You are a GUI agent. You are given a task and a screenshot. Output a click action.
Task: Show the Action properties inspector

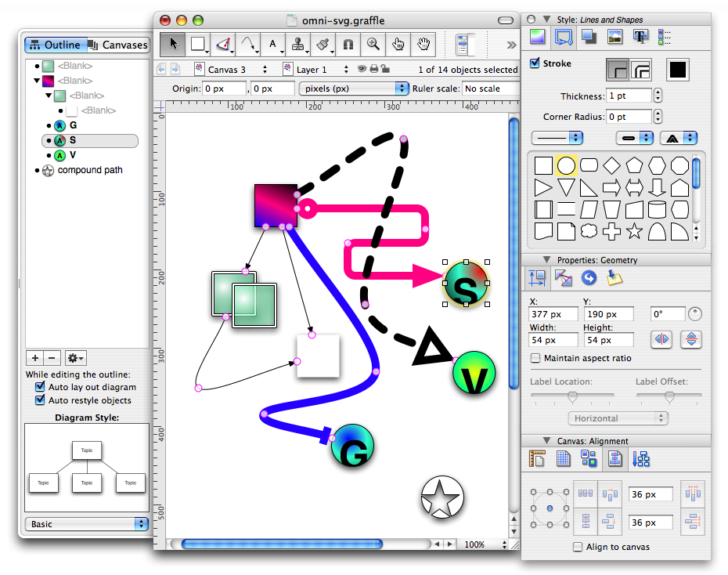589,278
